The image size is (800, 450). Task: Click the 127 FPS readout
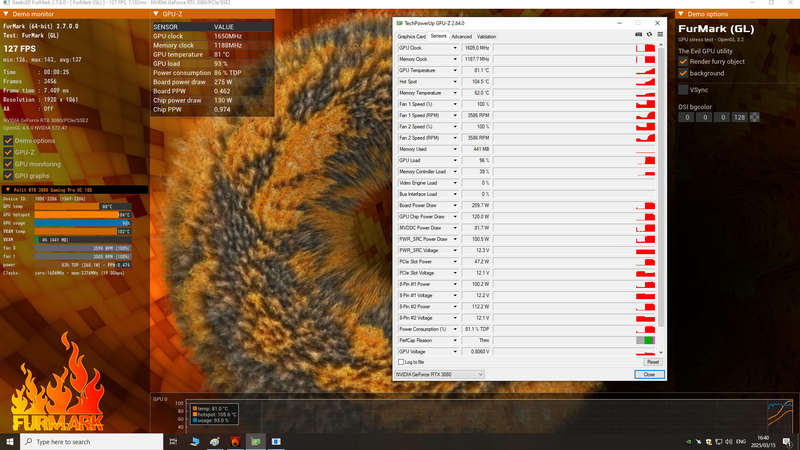(x=20, y=49)
